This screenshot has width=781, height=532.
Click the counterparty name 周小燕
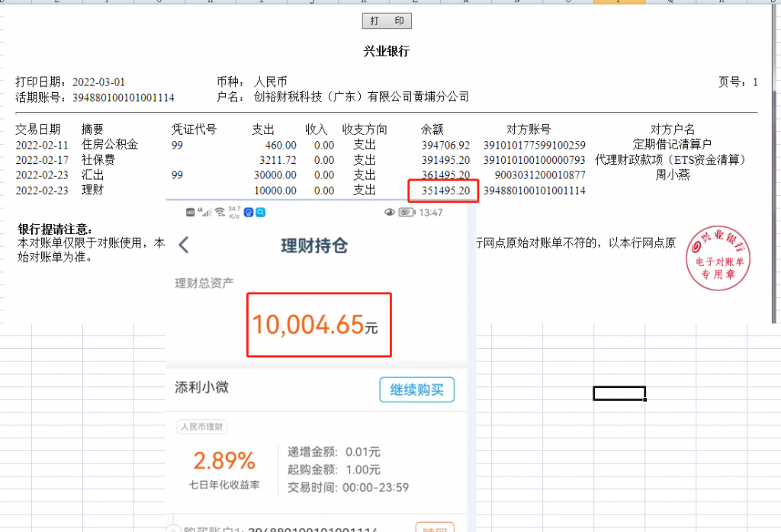673,175
